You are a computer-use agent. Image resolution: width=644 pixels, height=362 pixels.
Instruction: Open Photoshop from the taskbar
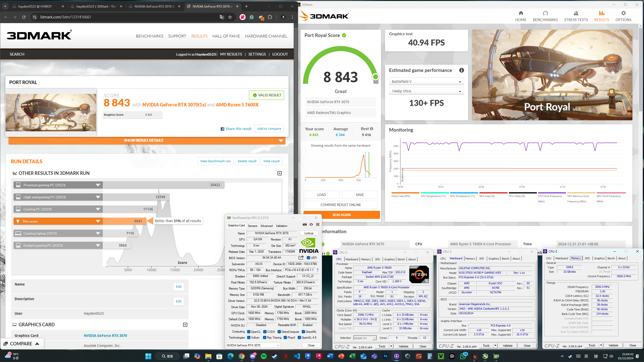point(385,356)
